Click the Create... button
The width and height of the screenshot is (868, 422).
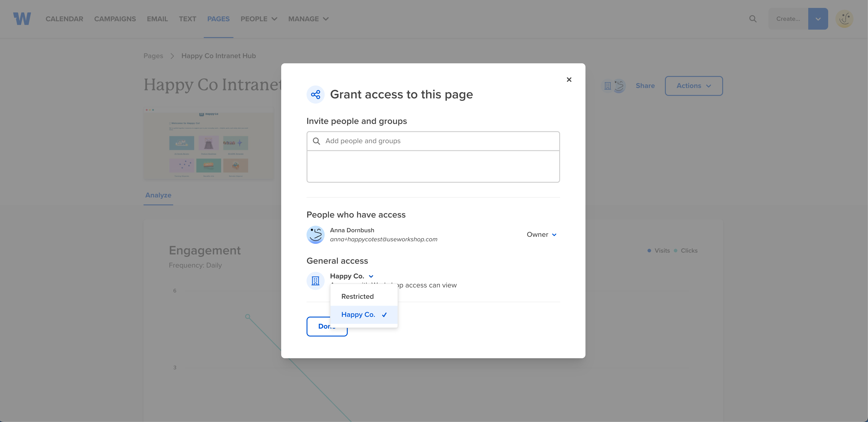pos(788,19)
